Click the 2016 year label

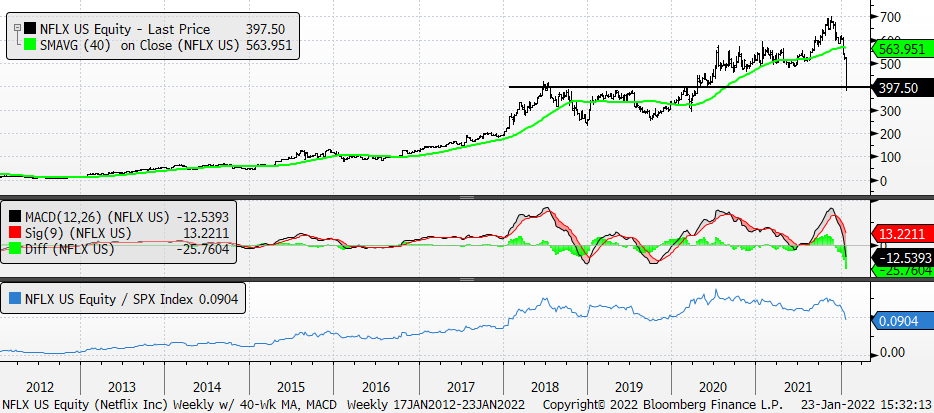pos(375,386)
